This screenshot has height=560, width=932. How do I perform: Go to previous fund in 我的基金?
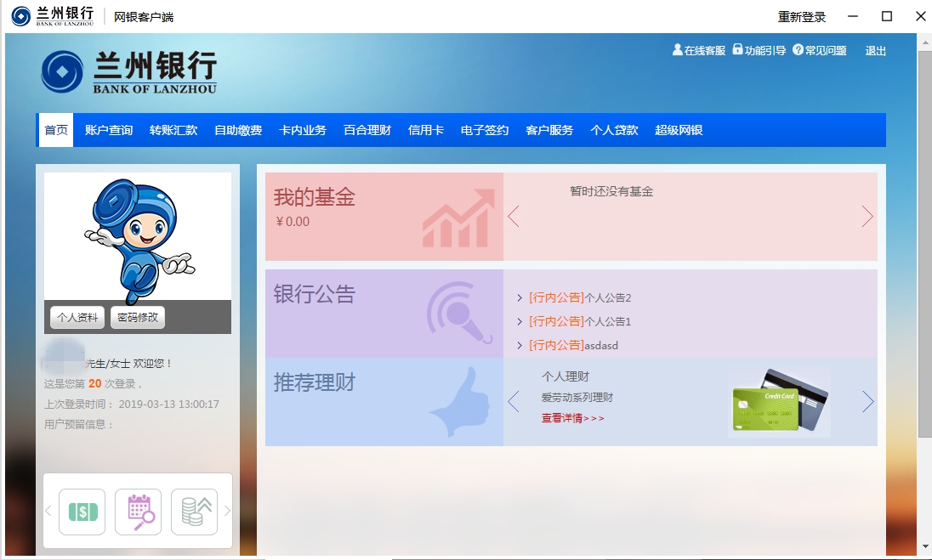click(x=514, y=216)
